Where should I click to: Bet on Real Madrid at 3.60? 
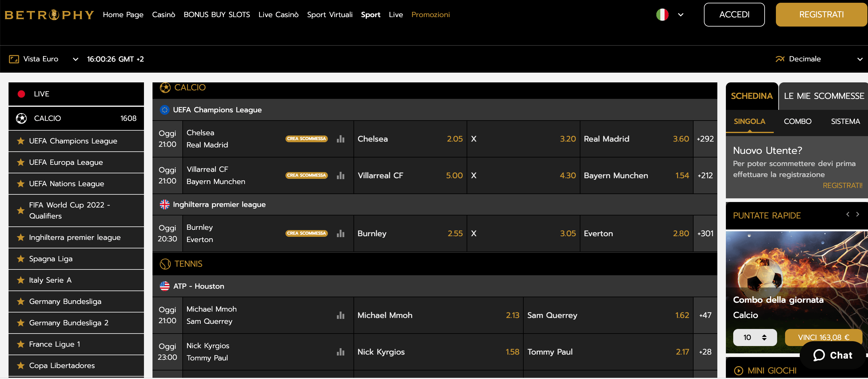click(636, 139)
